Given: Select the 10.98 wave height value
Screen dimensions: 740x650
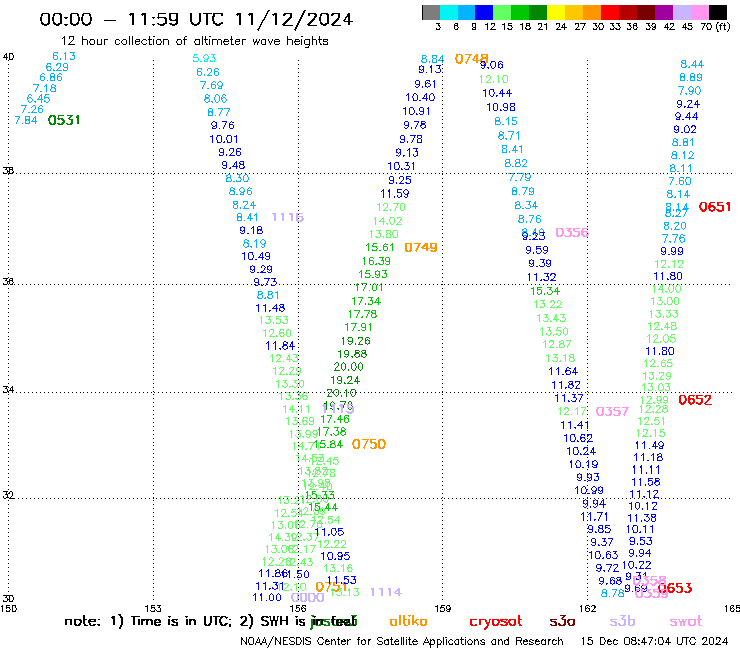Looking at the screenshot, I should click(501, 108).
